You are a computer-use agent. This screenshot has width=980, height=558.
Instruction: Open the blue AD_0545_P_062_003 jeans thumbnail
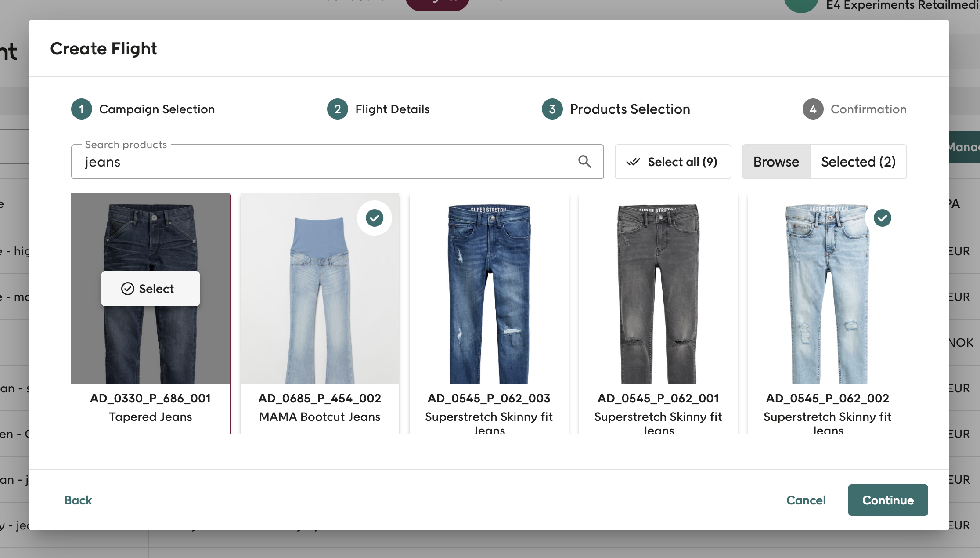pyautogui.click(x=489, y=289)
